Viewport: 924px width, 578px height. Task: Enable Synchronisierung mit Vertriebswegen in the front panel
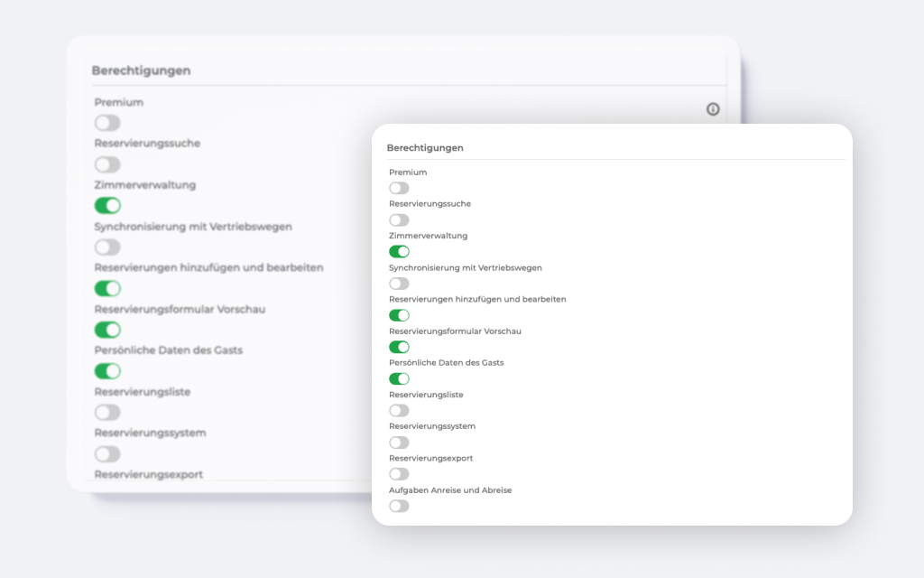(399, 284)
